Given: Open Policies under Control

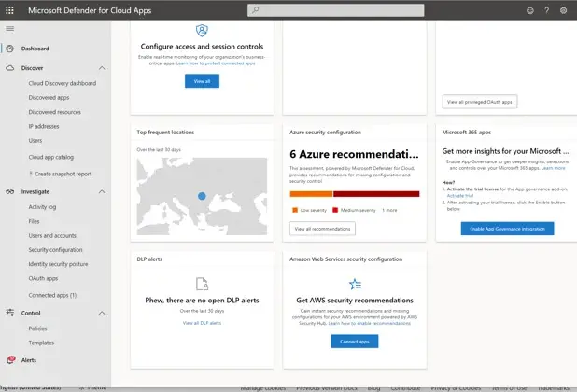Looking at the screenshot, I should pos(37,329).
